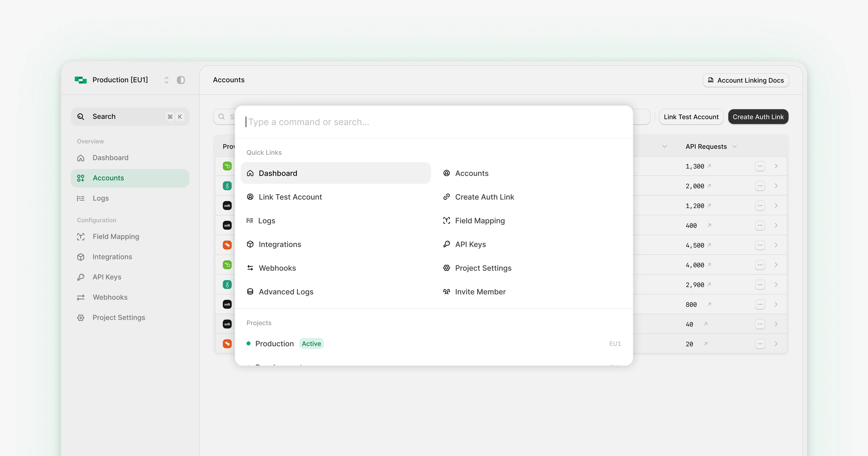Open the Production [EU1] project switcher chevron
This screenshot has height=456, width=868.
point(166,80)
